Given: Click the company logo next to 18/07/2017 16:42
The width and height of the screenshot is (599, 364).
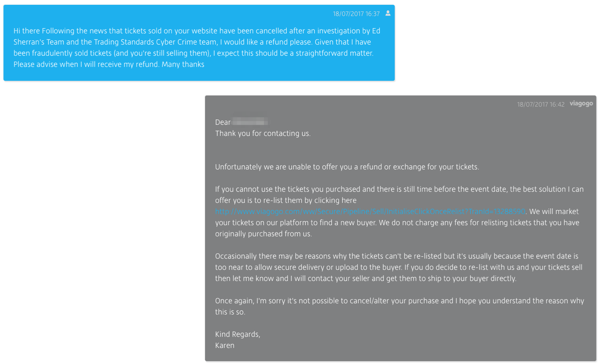Looking at the screenshot, I should pyautogui.click(x=581, y=104).
